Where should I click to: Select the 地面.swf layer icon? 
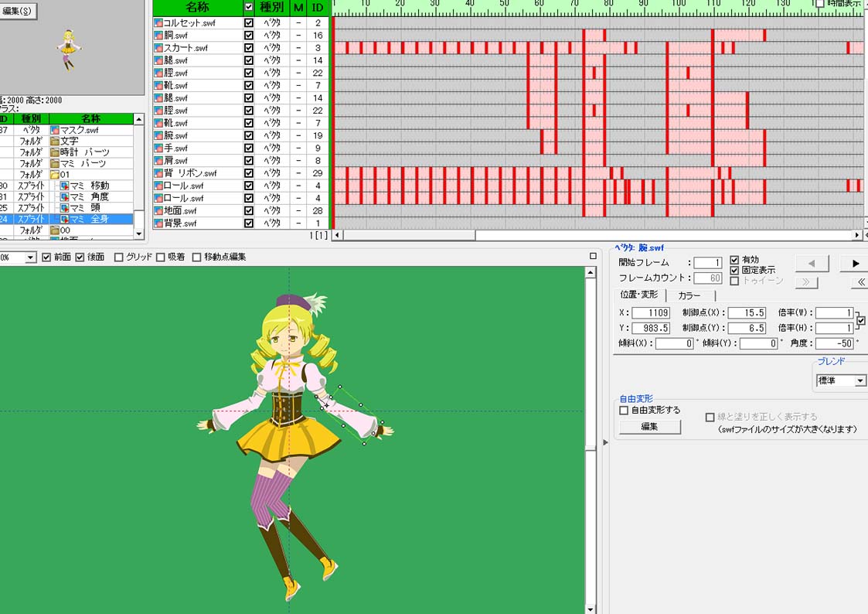tap(158, 211)
